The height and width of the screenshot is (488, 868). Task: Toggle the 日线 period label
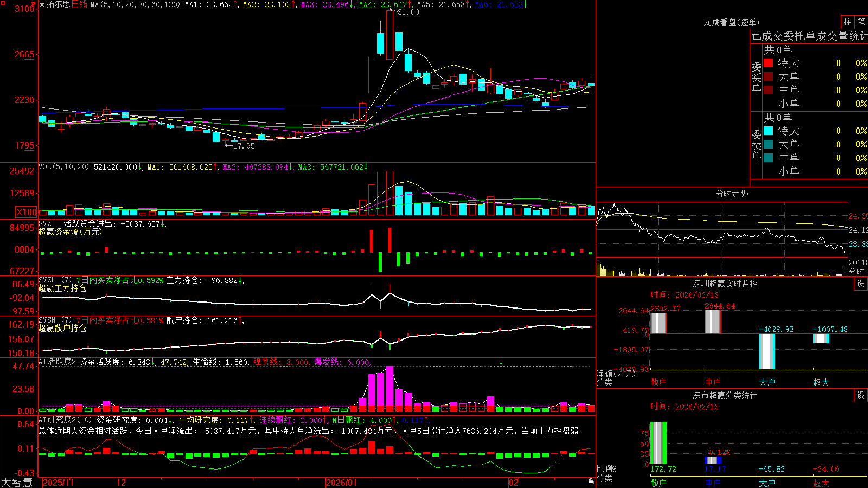coord(79,4)
